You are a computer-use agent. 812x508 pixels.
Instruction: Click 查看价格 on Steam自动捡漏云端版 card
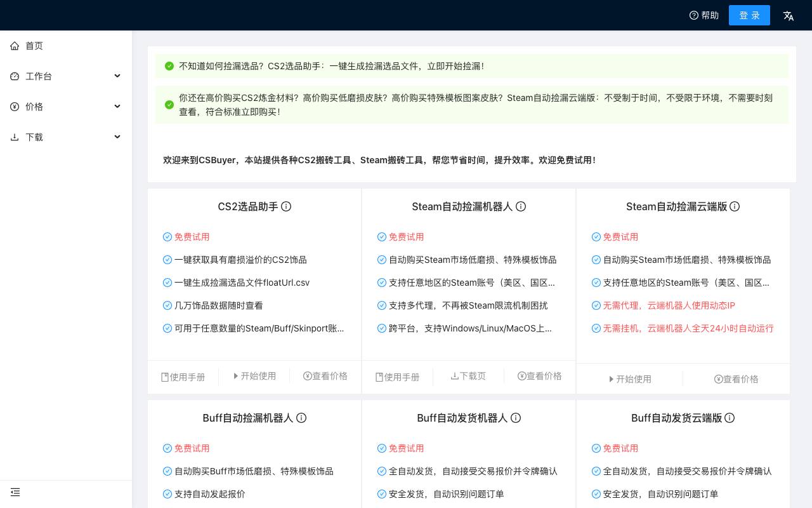[737, 379]
